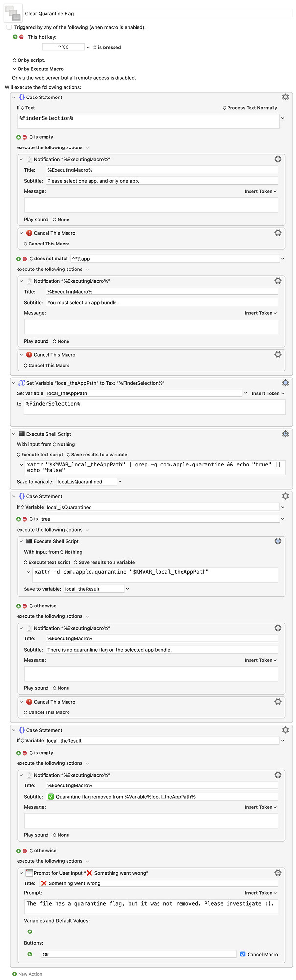Enable the Triggered by any of the following checkbox
This screenshot has height=980, width=296.
coord(9,27)
